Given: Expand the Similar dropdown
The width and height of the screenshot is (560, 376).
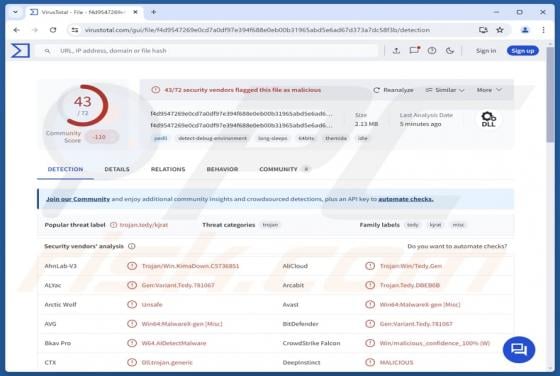Looking at the screenshot, I should (x=445, y=90).
